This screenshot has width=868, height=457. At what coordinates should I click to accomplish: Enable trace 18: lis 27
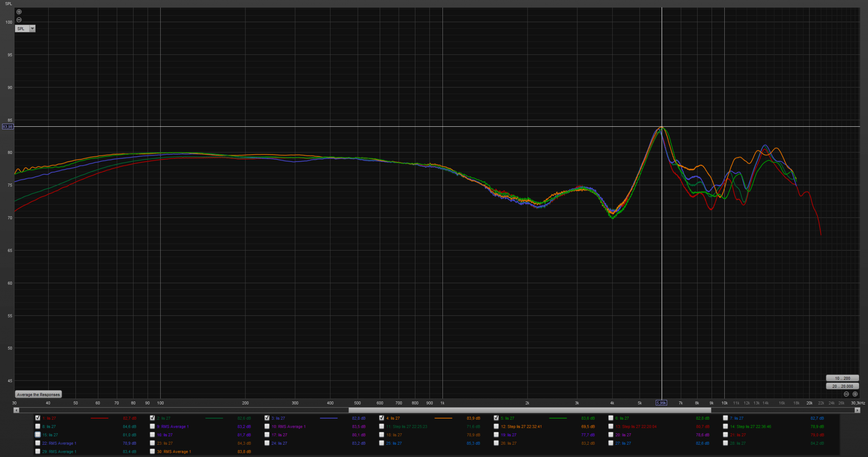[x=381, y=435]
